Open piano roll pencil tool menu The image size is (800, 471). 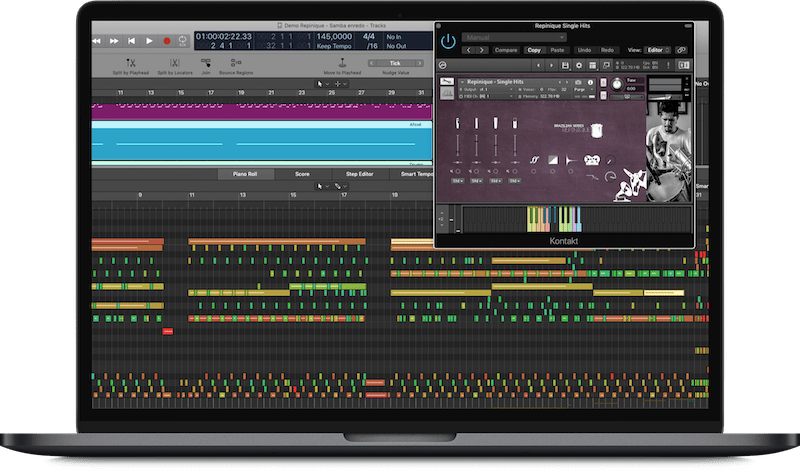340,186
